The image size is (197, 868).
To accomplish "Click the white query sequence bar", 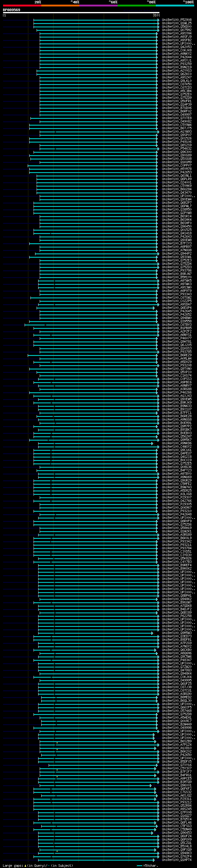I will click(81, 12).
